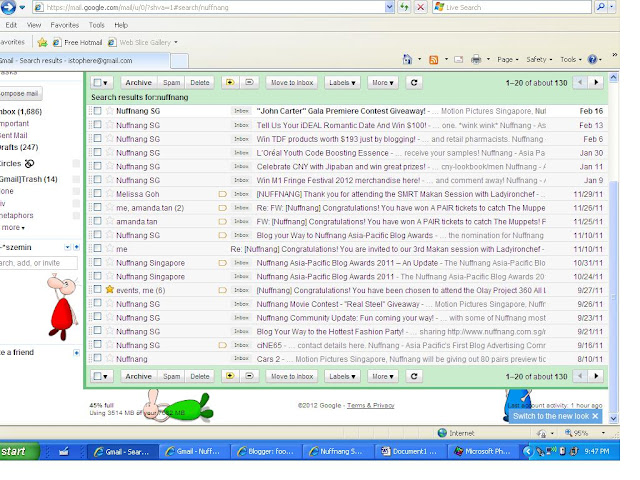Open the Tools menu in menu bar

click(x=97, y=25)
